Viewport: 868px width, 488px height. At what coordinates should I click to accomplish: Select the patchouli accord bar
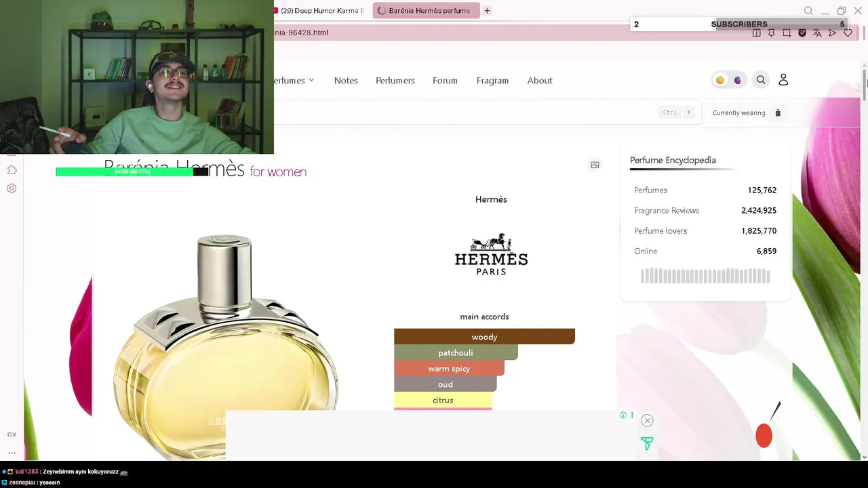[456, 352]
